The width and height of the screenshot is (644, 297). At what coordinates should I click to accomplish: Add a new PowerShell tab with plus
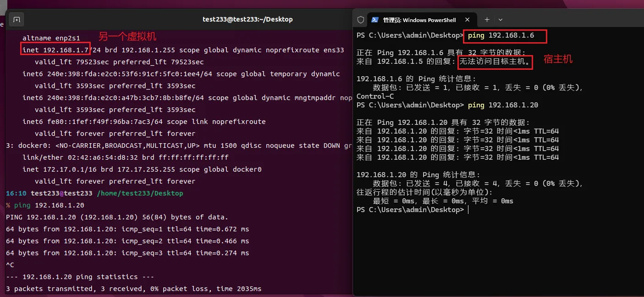pyautogui.click(x=487, y=20)
